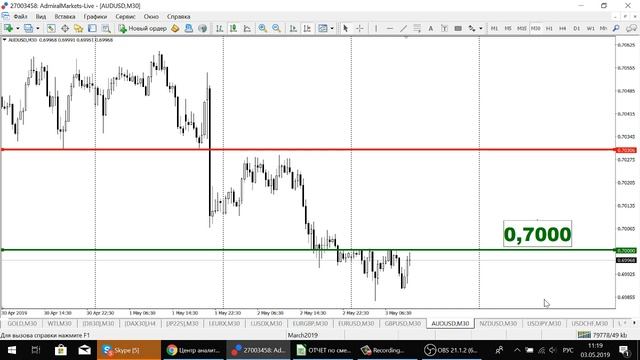Open the MetaEditor icon
The image size is (640, 360).
pos(175,28)
